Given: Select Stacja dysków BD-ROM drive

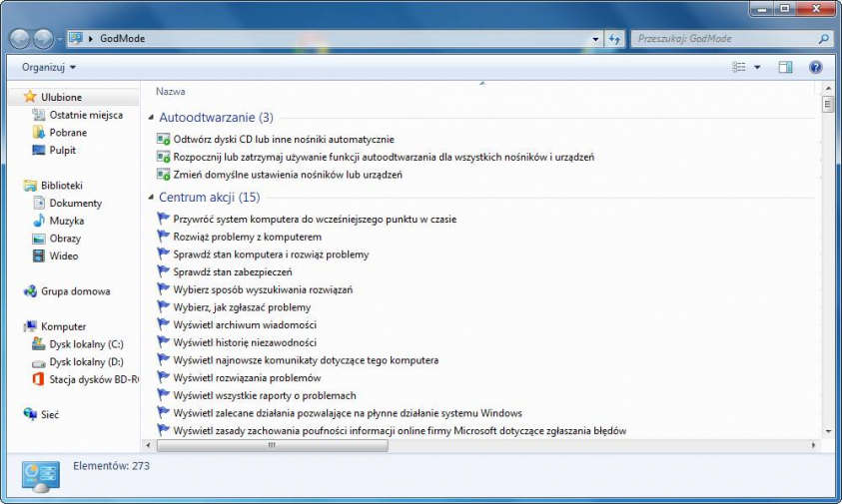Looking at the screenshot, I should [x=93, y=379].
